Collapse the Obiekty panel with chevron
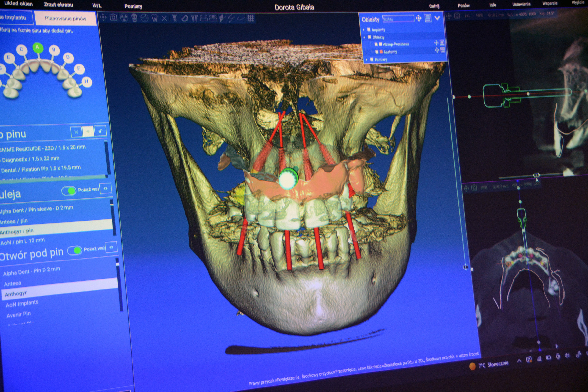This screenshot has width=588, height=392. coord(437,18)
